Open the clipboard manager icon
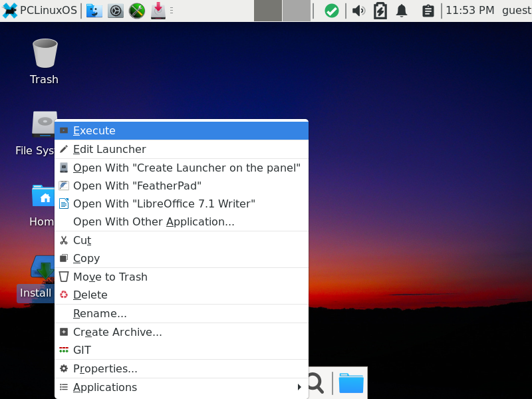532x399 pixels. point(428,11)
